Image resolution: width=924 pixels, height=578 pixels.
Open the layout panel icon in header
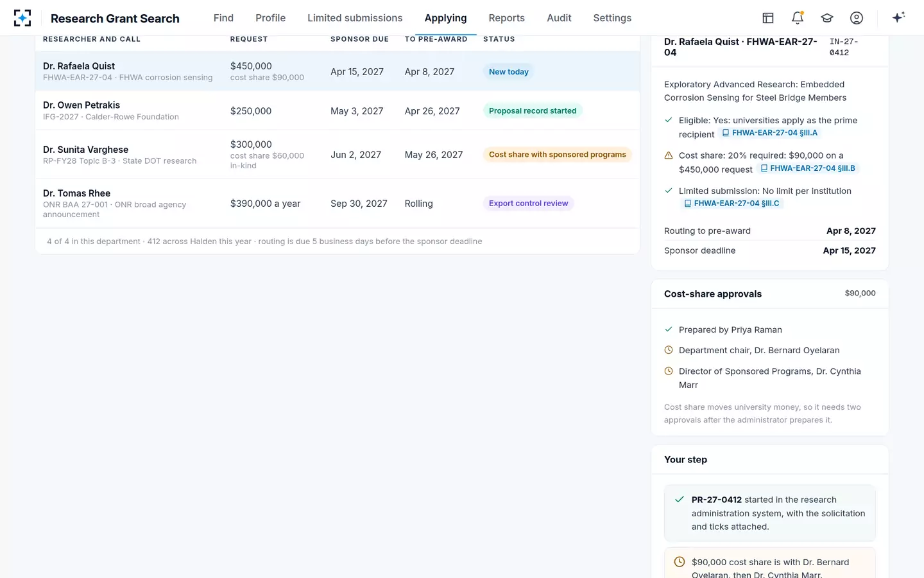pyautogui.click(x=768, y=18)
